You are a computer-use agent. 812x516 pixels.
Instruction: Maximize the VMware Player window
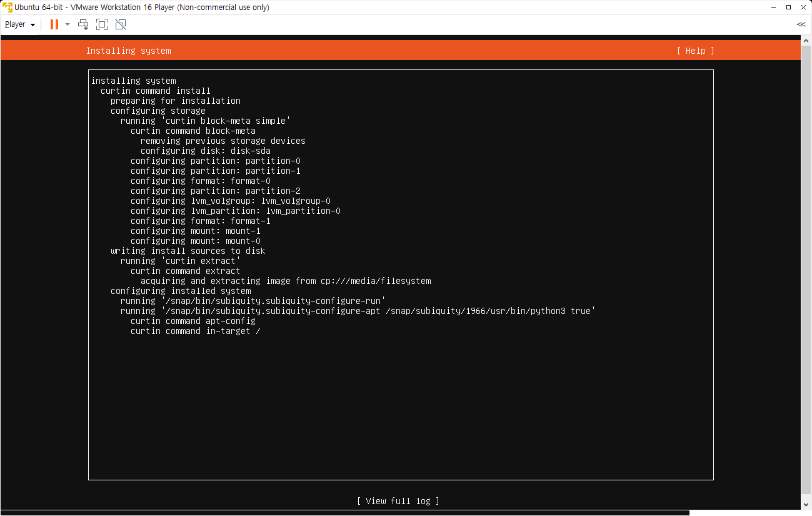pyautogui.click(x=788, y=7)
